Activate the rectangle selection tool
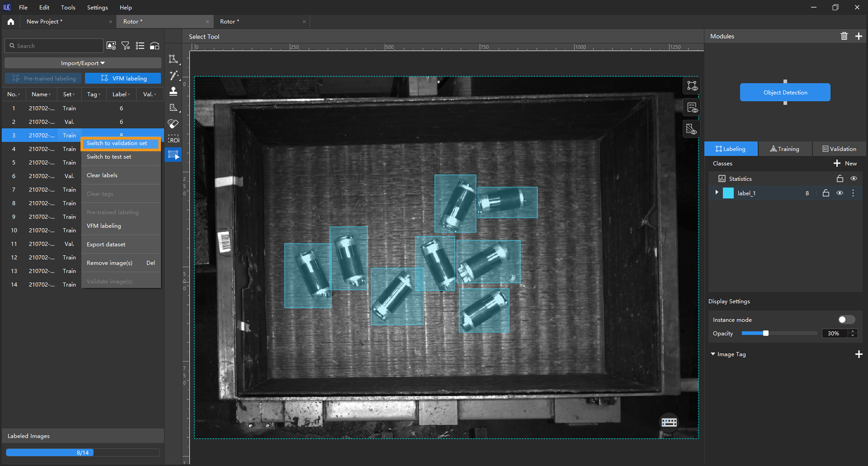868x466 pixels. coord(173,155)
